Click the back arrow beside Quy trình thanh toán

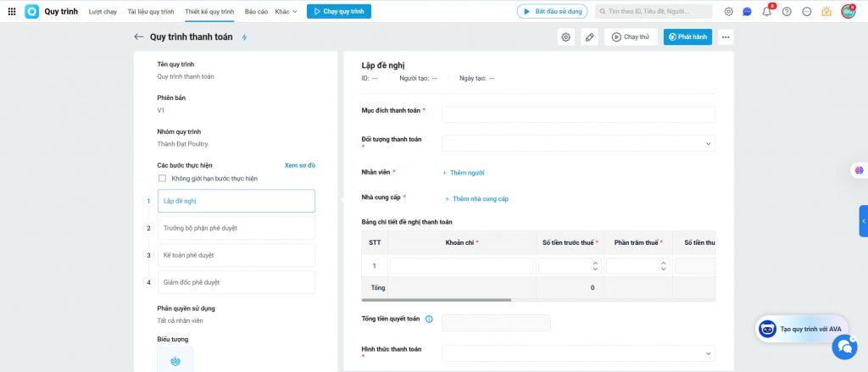tap(139, 37)
